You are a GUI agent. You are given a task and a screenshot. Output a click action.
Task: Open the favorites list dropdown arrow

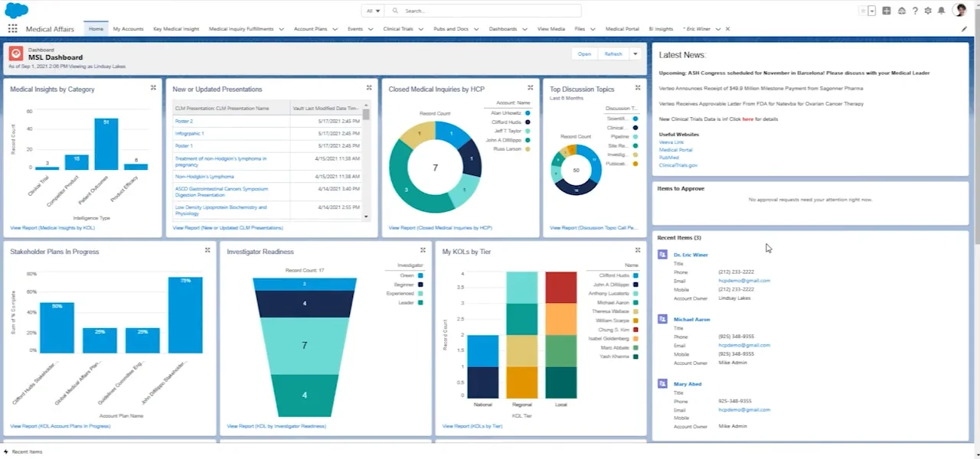pos(872,11)
